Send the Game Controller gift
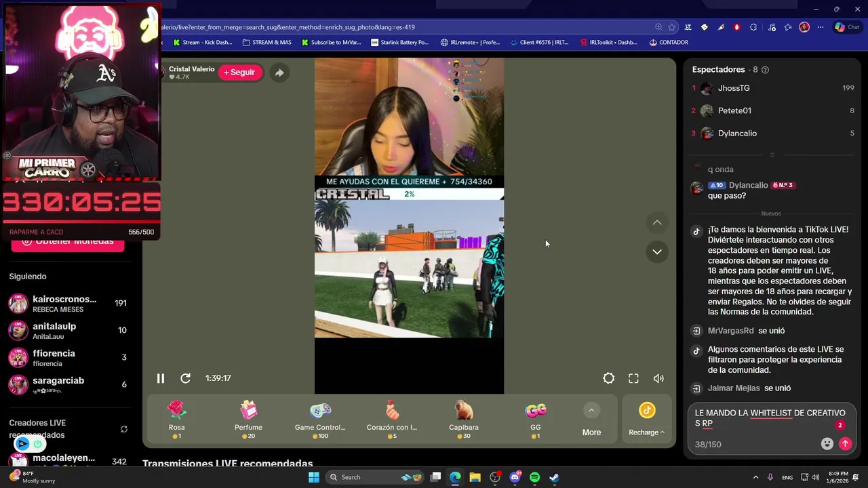Screen dimensions: 868x488 click(320, 419)
